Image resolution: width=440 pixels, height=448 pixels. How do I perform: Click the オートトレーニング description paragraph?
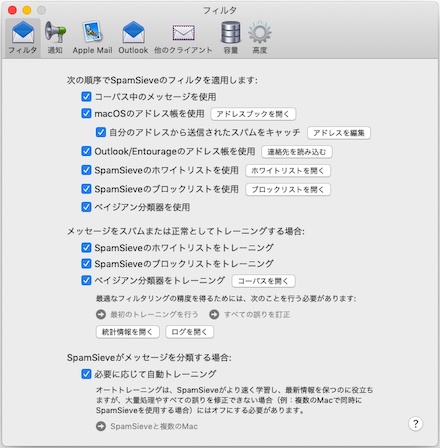[x=234, y=400]
